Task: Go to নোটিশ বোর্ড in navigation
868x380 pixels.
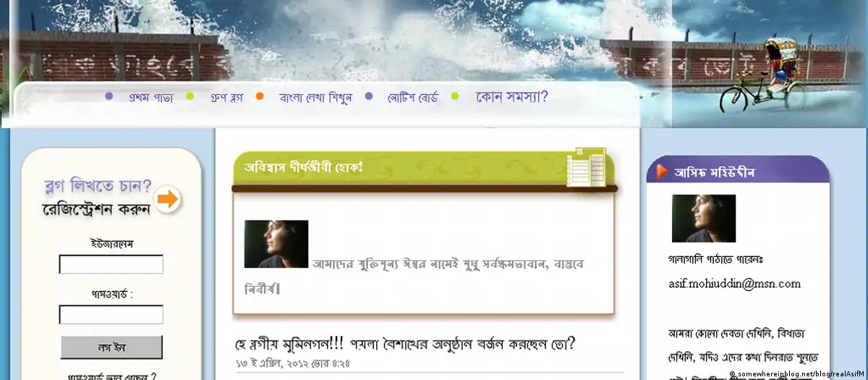Action: (x=412, y=98)
